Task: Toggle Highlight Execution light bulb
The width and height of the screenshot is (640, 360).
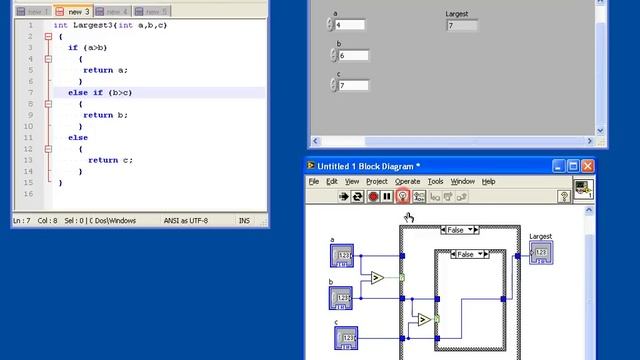Action: (x=402, y=197)
